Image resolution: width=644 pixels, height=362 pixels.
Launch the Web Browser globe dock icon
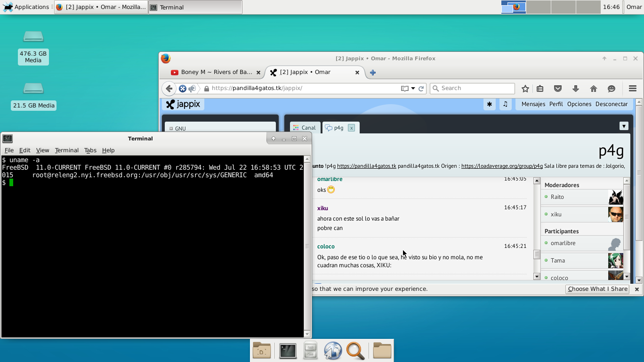tap(333, 351)
